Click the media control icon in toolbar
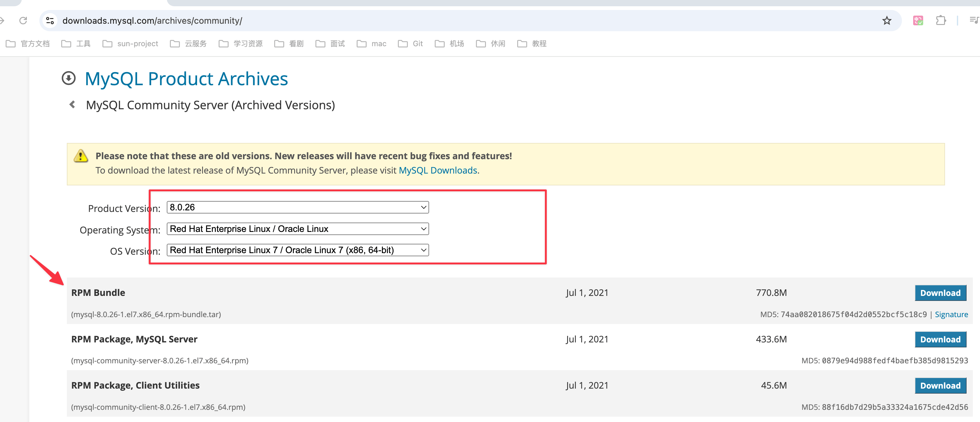Viewport: 980px width, 422px height. pyautogui.click(x=974, y=21)
